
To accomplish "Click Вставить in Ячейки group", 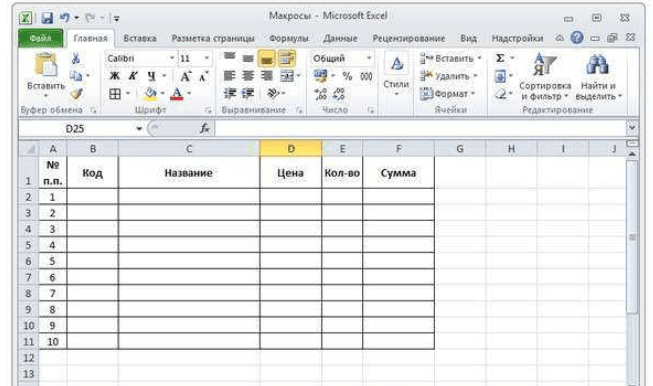I will tap(451, 59).
